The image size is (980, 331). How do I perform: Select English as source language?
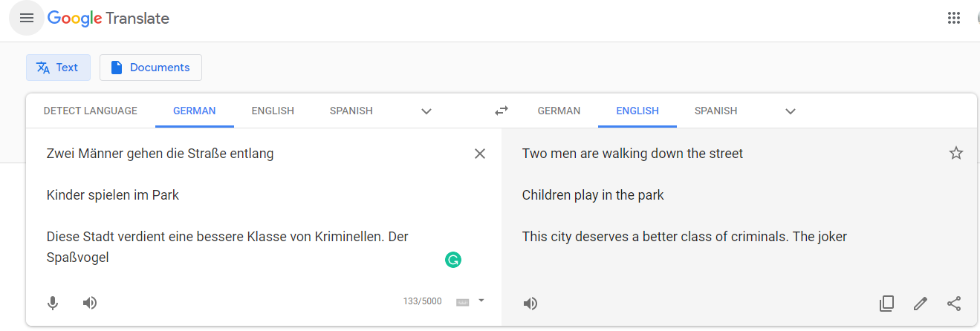[x=273, y=111]
